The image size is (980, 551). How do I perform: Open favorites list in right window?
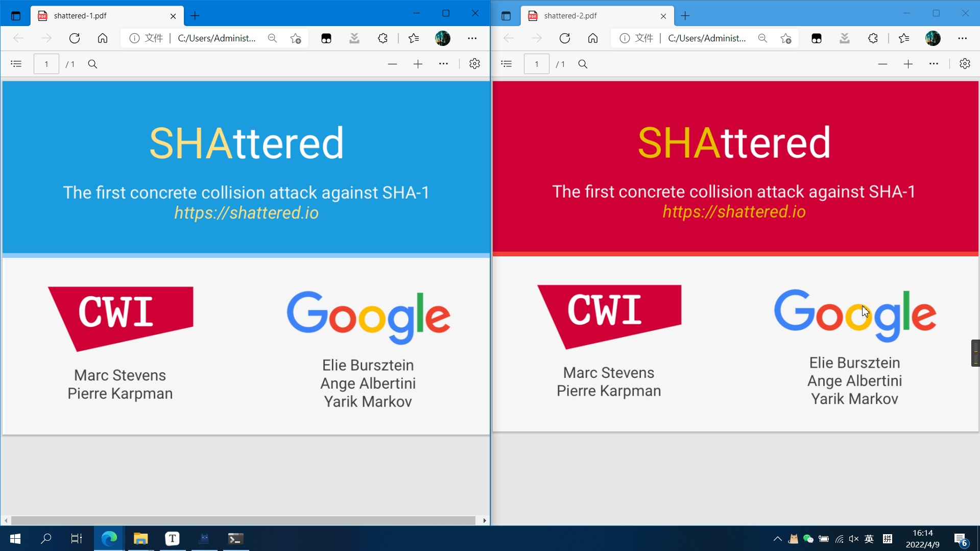tap(904, 38)
